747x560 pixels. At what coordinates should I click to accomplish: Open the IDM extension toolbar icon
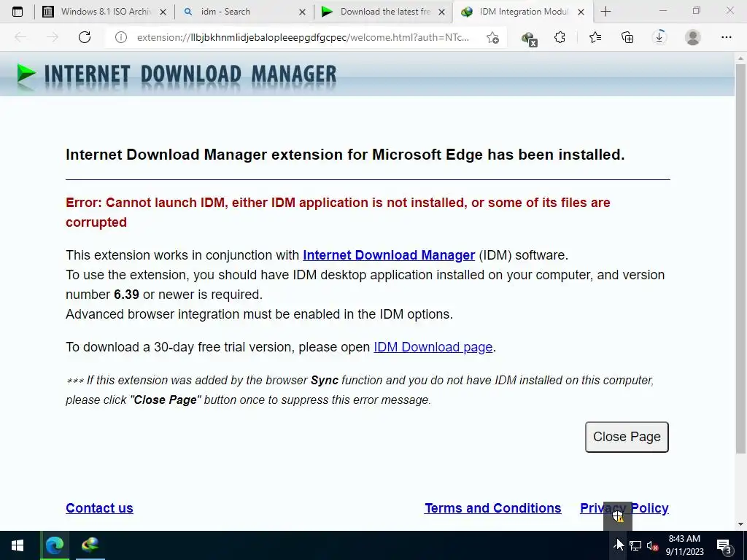tap(529, 38)
